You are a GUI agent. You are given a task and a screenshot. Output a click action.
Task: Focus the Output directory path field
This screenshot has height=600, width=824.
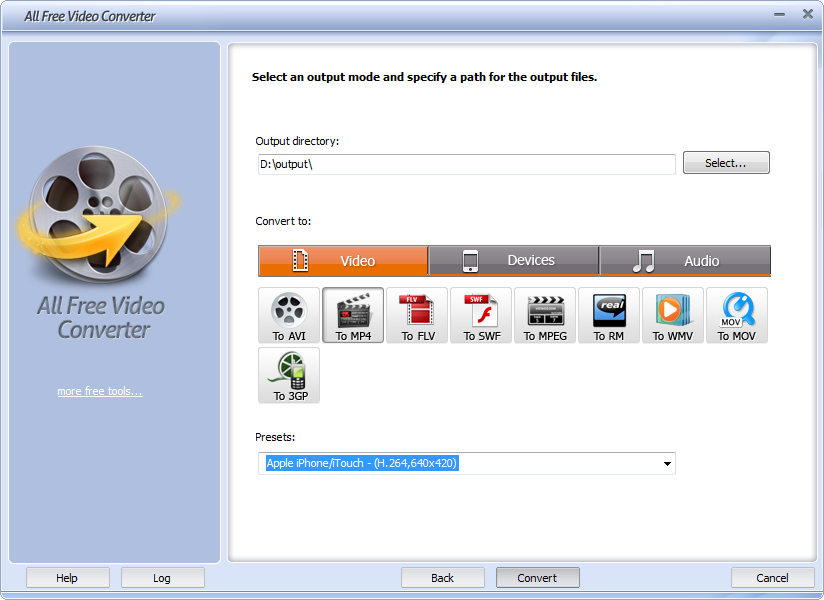[x=467, y=164]
